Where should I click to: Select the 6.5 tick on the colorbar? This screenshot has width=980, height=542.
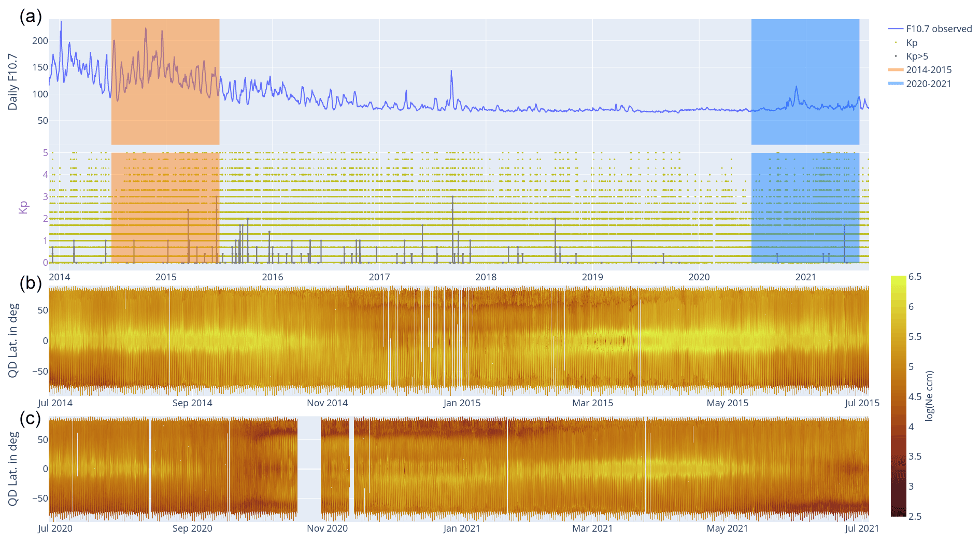click(915, 277)
